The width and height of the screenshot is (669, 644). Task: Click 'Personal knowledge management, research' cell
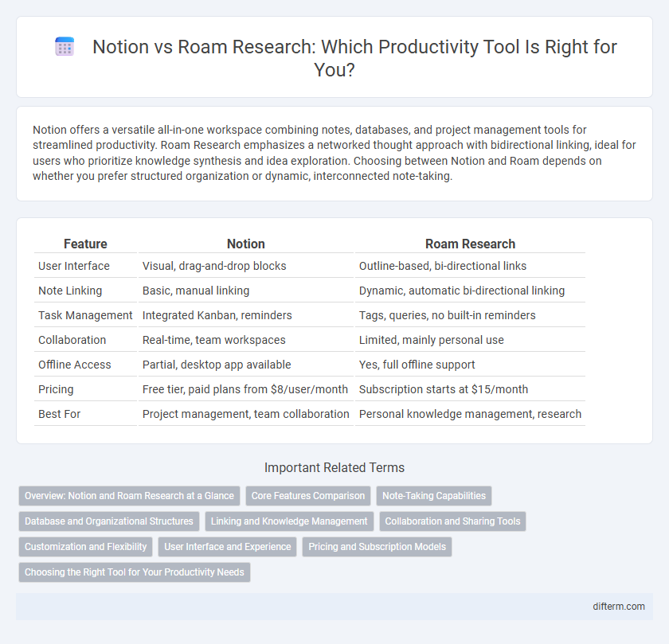pyautogui.click(x=470, y=415)
